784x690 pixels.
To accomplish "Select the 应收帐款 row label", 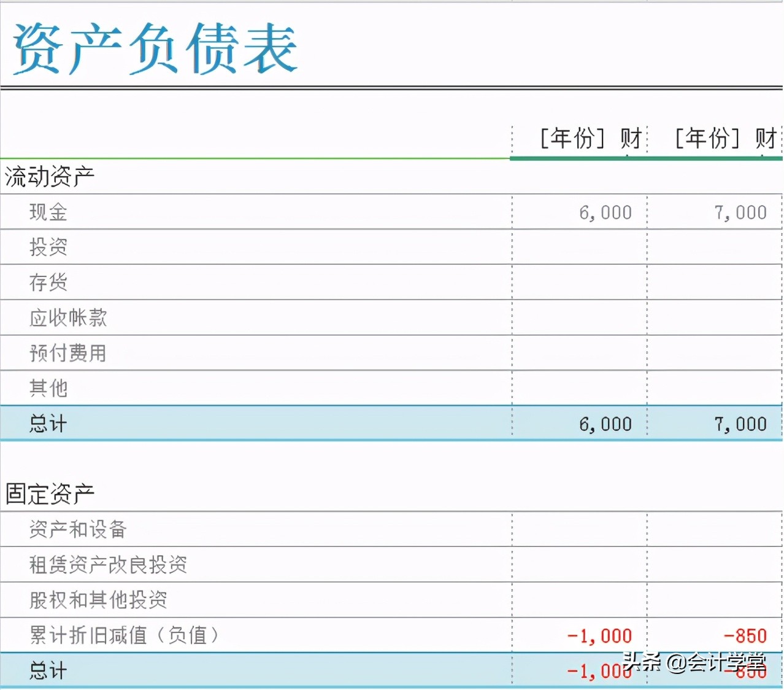I will [67, 318].
